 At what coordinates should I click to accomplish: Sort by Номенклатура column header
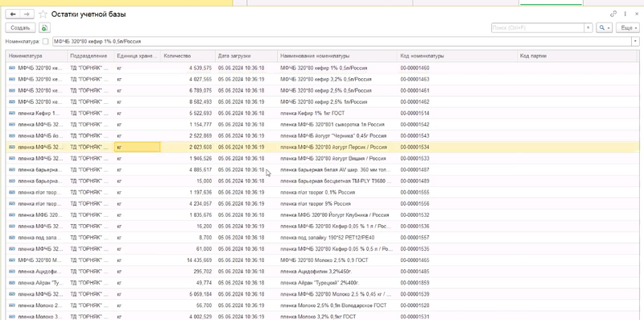pyautogui.click(x=36, y=56)
